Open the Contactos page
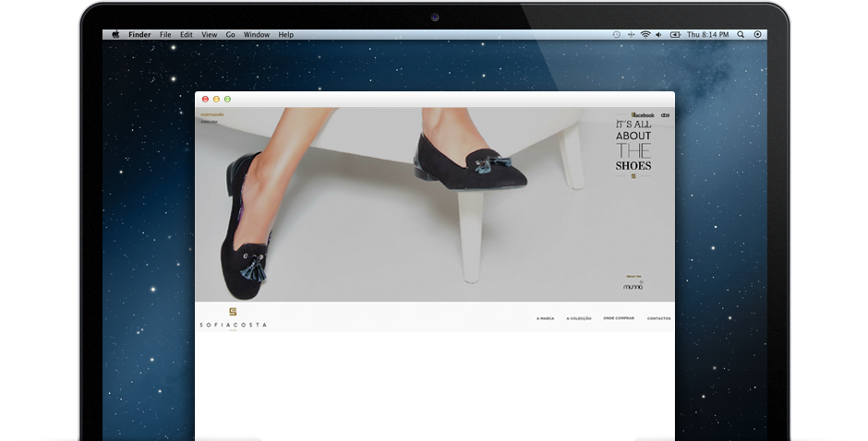This screenshot has width=868, height=441. pyautogui.click(x=658, y=318)
